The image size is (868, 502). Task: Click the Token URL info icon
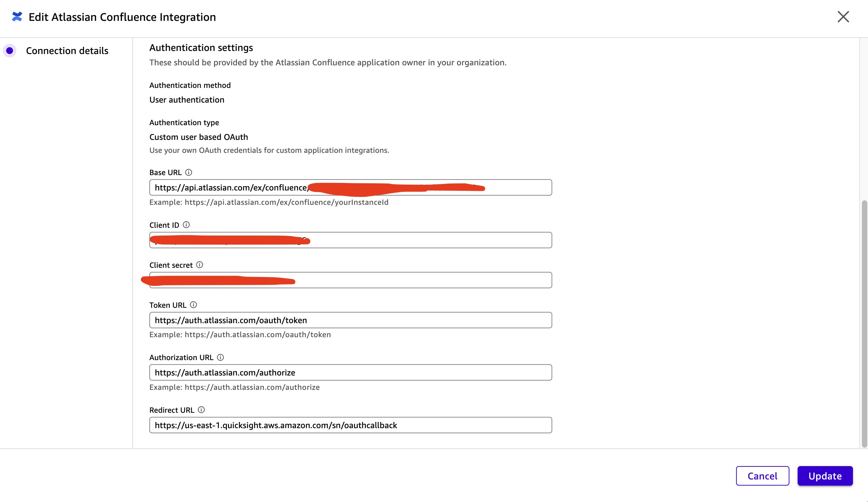[193, 305]
